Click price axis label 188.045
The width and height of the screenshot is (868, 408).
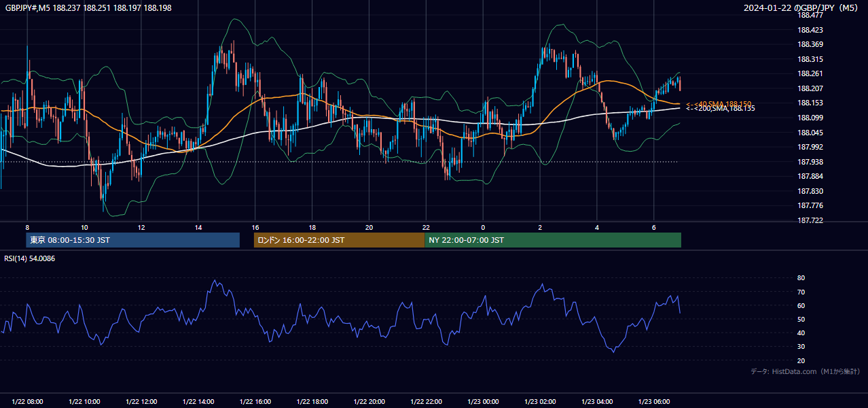pos(810,133)
